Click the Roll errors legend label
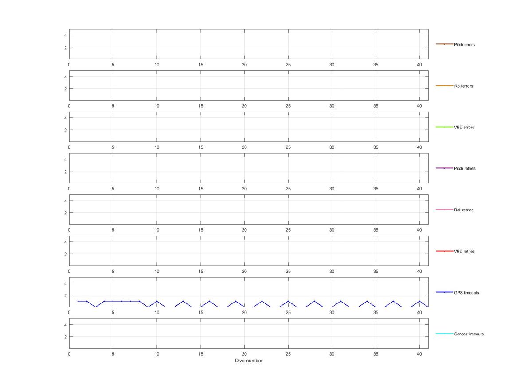 pos(463,86)
